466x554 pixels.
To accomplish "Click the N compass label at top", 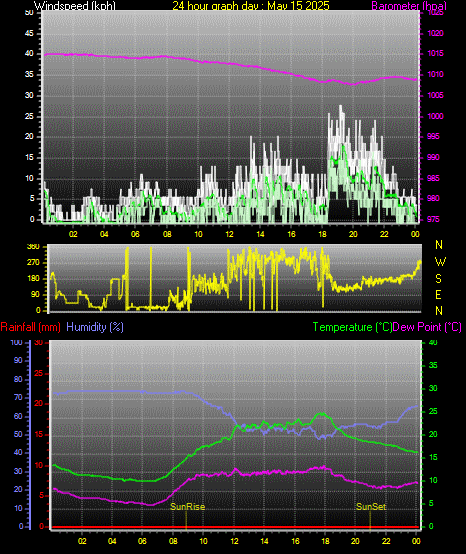I will 439,244.
